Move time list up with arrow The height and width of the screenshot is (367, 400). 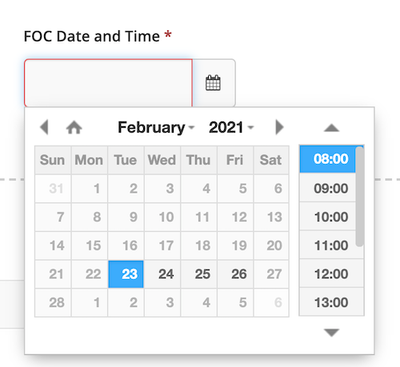pyautogui.click(x=331, y=128)
